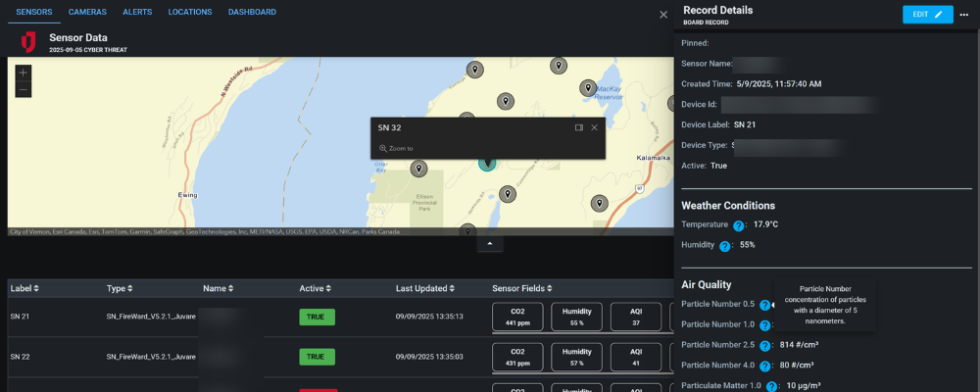Sort table by Last Updated column
Screen dimensions: 980x392
(x=425, y=289)
